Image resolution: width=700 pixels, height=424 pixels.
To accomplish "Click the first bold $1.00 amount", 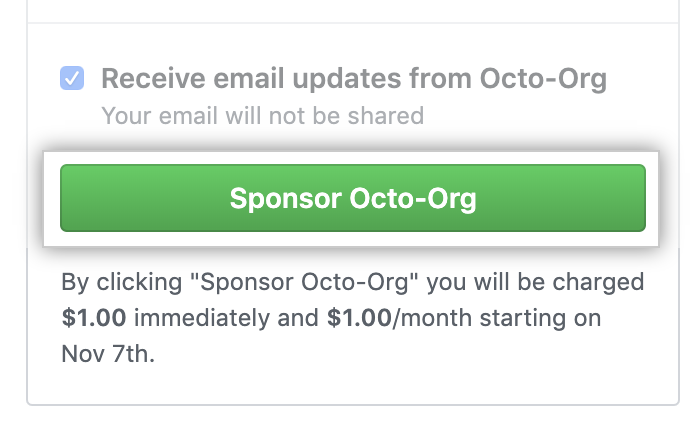I will [94, 319].
